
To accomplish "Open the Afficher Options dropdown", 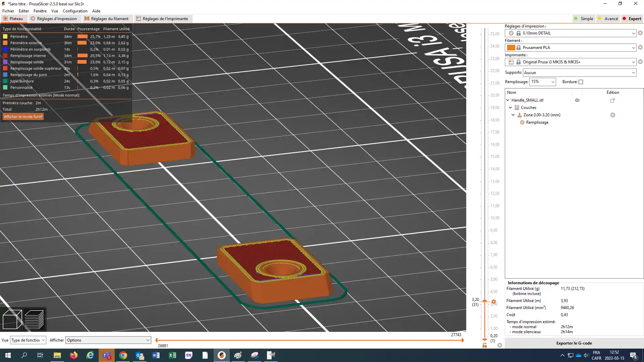I will [x=108, y=340].
